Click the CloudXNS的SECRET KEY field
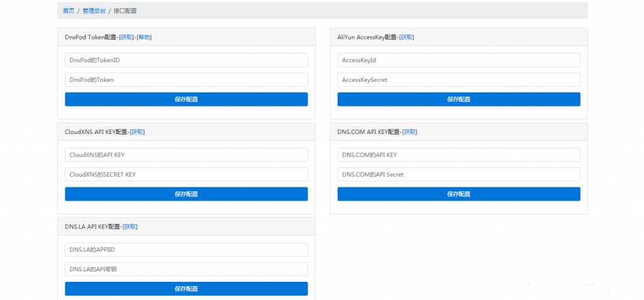This screenshot has height=300, width=644. click(186, 174)
